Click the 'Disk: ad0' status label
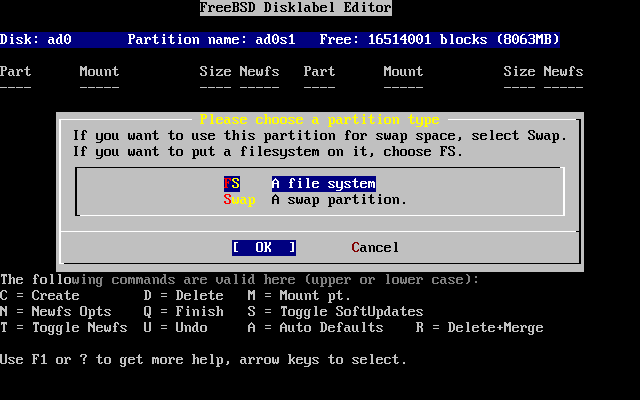Screen dimensions: 640x400 point(36,40)
